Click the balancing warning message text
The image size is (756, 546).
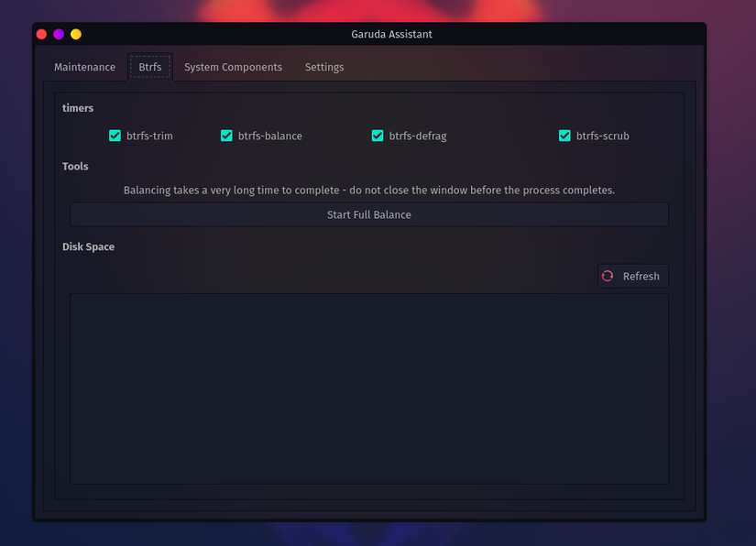[369, 191]
